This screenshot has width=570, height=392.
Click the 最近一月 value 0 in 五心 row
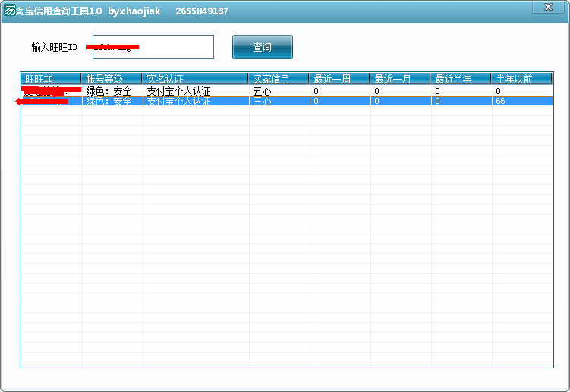click(x=376, y=91)
